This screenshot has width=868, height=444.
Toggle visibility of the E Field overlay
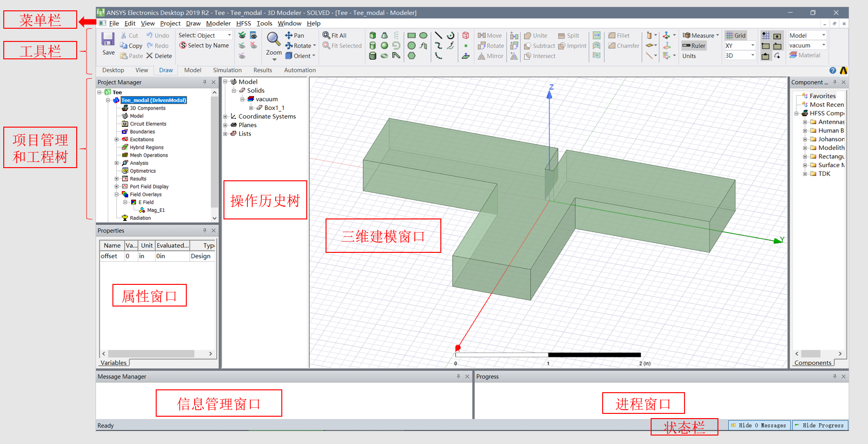(133, 202)
